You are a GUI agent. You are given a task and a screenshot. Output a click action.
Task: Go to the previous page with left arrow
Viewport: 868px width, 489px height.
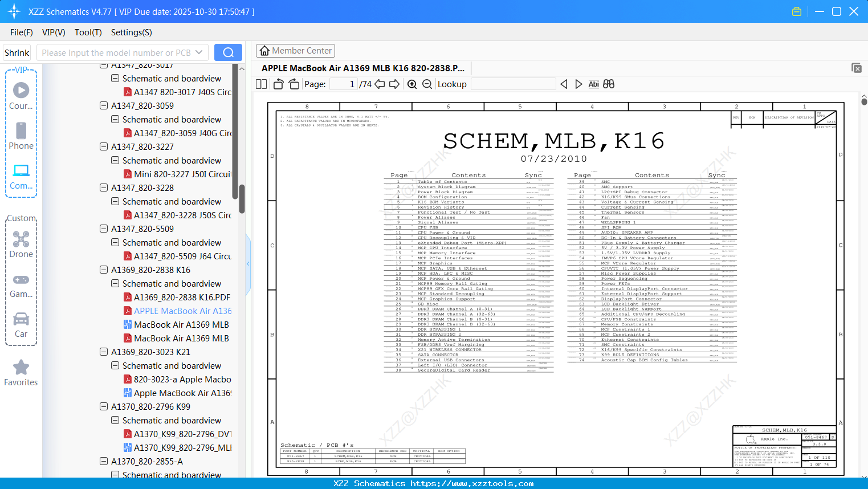380,84
